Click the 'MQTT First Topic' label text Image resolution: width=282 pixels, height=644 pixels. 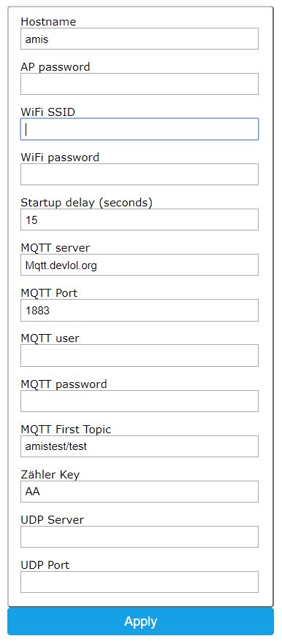pos(66,429)
